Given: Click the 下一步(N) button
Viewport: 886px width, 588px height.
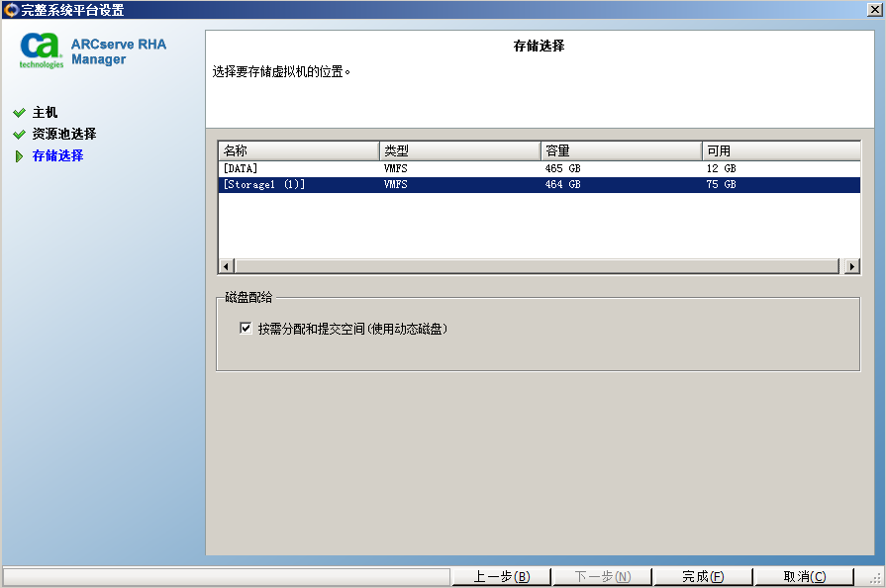Looking at the screenshot, I should click(602, 576).
